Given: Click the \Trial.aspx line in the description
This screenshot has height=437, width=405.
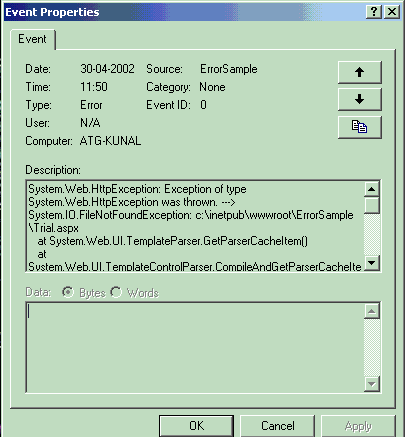Looking at the screenshot, I should (x=54, y=228).
